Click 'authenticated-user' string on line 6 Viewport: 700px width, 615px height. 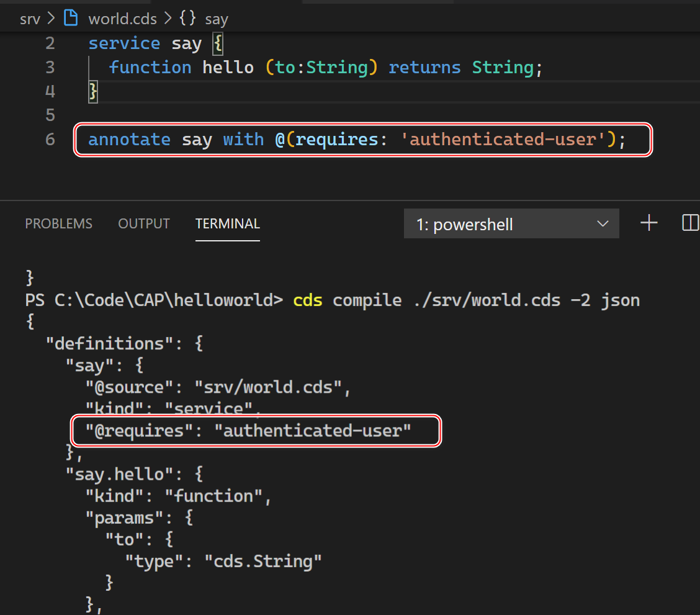503,140
